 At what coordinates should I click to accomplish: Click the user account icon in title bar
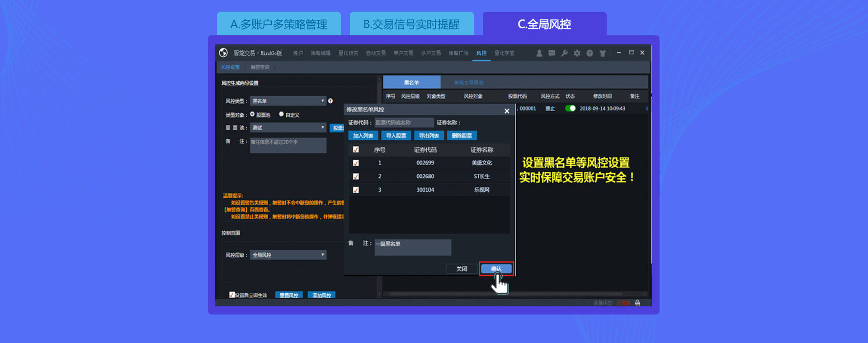539,53
